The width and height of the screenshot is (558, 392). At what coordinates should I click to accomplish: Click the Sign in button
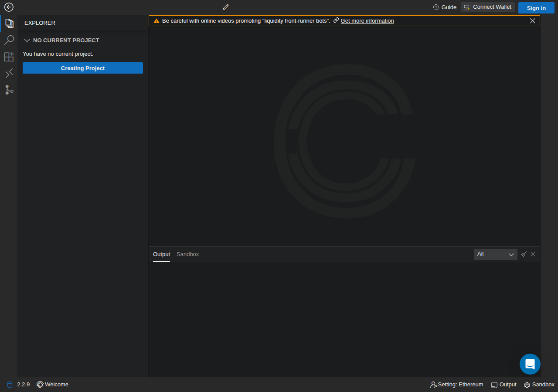pyautogui.click(x=536, y=8)
